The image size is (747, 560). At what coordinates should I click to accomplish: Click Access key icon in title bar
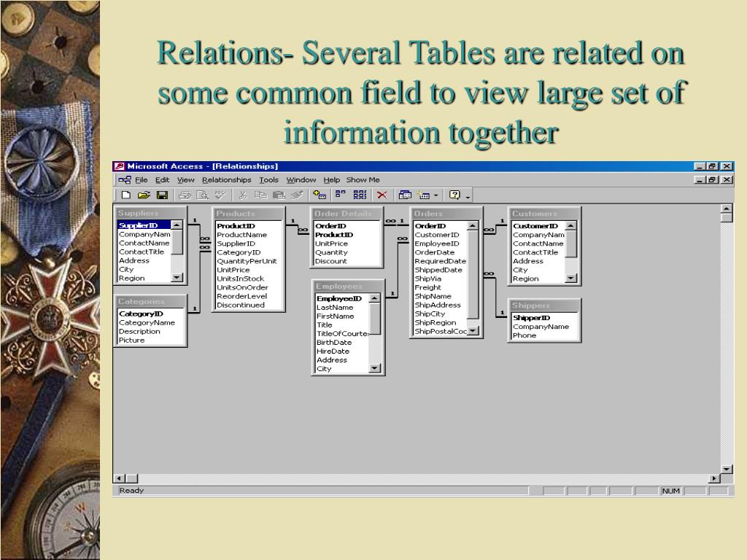pyautogui.click(x=119, y=166)
